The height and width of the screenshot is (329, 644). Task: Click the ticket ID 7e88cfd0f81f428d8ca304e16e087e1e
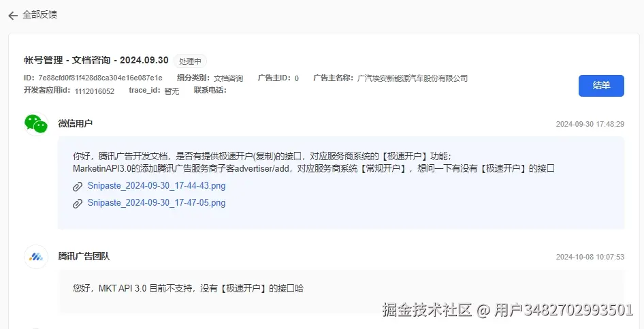pos(100,78)
